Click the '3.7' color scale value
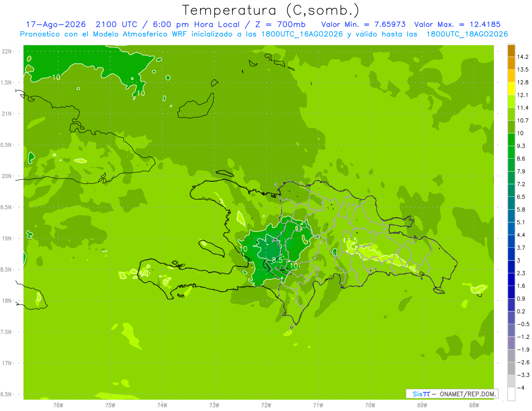Viewport: 532px width, 411px height. click(521, 247)
